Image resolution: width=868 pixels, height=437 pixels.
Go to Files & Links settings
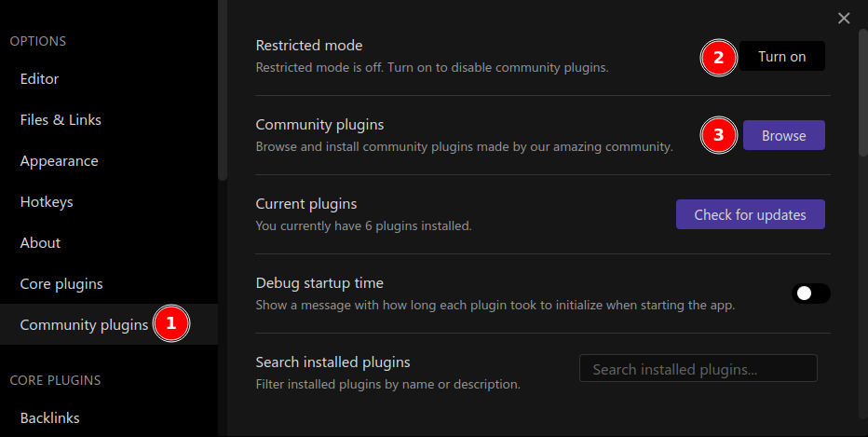pos(61,120)
